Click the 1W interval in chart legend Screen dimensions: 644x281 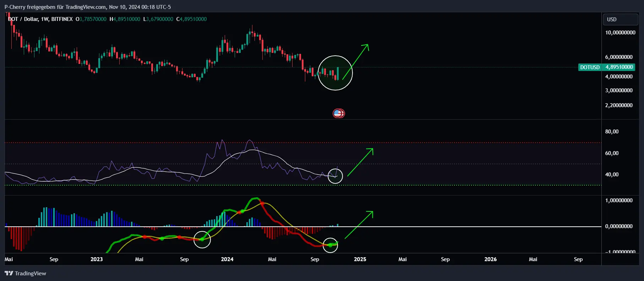pyautogui.click(x=45, y=19)
